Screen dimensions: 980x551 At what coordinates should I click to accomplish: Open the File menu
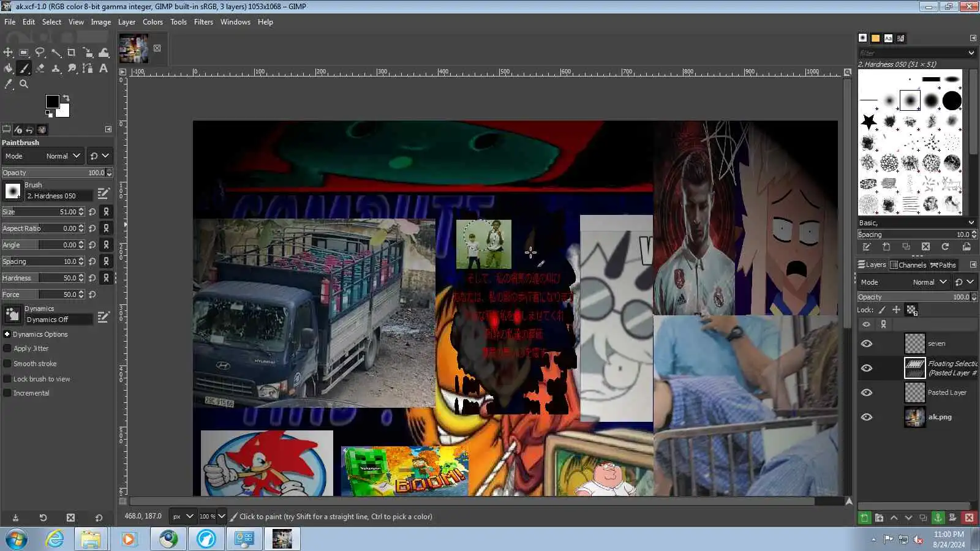tap(10, 22)
